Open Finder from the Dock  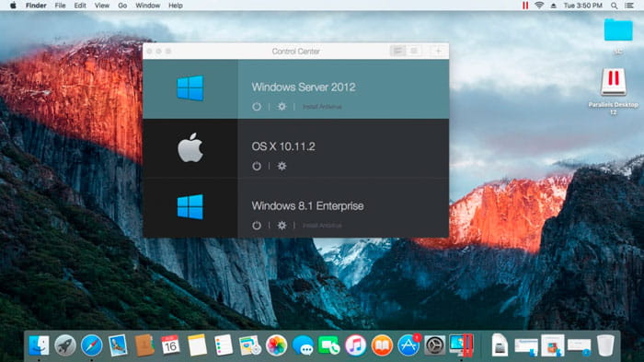click(x=39, y=344)
